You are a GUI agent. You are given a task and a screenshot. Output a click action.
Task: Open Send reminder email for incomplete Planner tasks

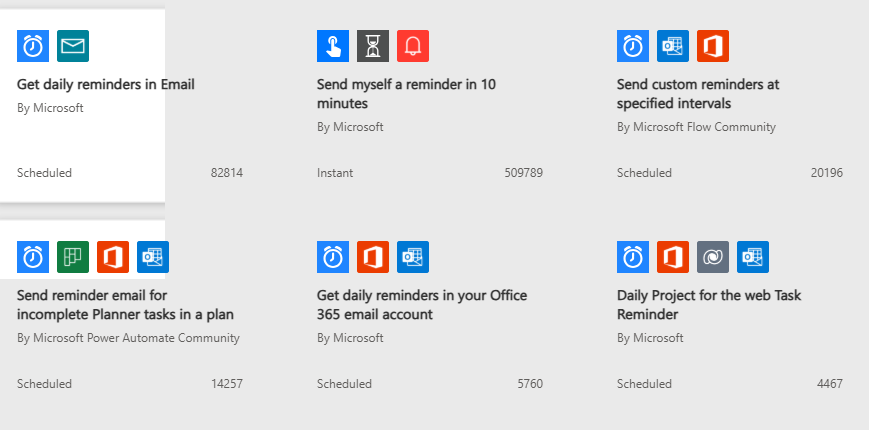coord(125,305)
